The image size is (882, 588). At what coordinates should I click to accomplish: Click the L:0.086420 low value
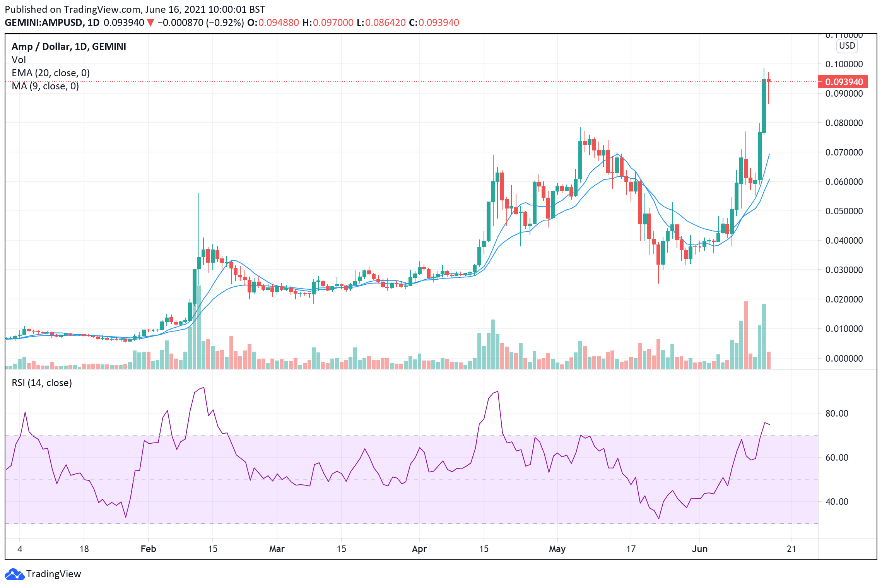(381, 22)
